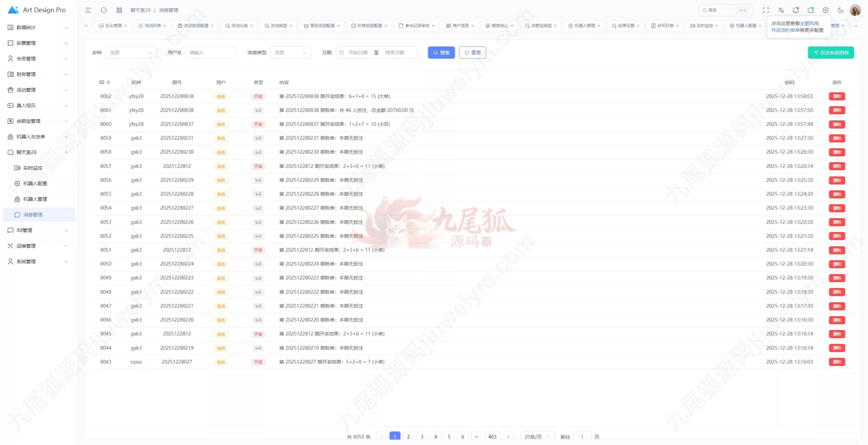Image resolution: width=868 pixels, height=445 pixels.
Task: Click the 重置 button
Action: click(x=472, y=53)
